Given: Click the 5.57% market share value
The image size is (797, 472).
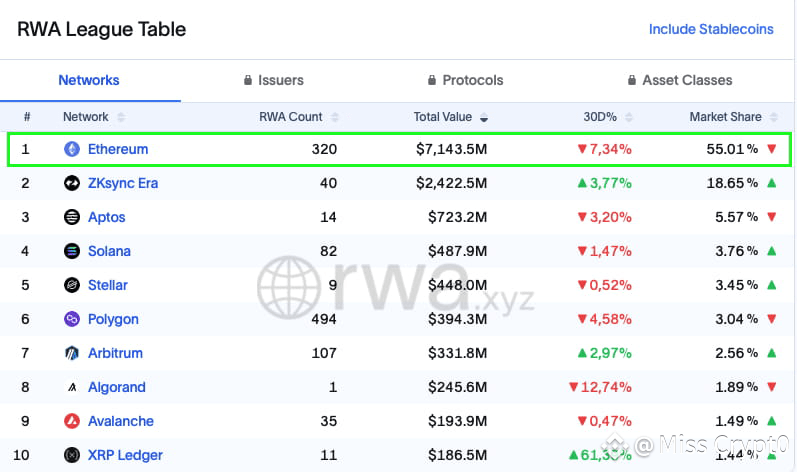Looking at the screenshot, I should 737,217.
